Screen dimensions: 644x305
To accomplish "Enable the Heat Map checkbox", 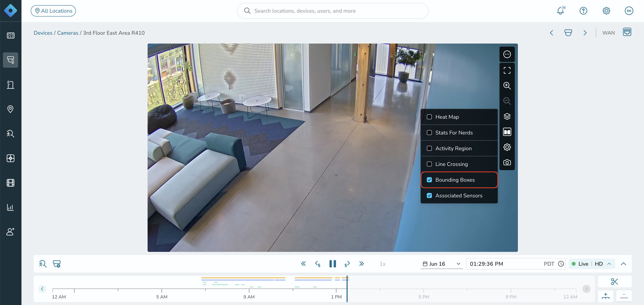I will coord(429,117).
